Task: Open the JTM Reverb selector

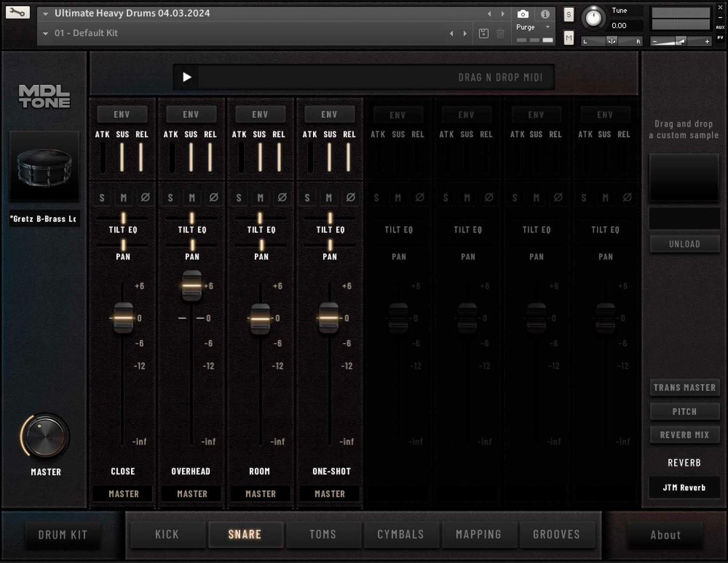Action: pos(684,487)
